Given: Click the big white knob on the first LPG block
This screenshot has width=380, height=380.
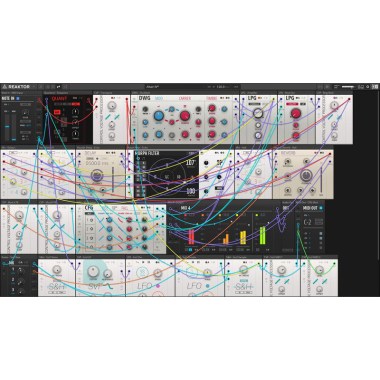Looking at the screenshot, I should point(258,113).
